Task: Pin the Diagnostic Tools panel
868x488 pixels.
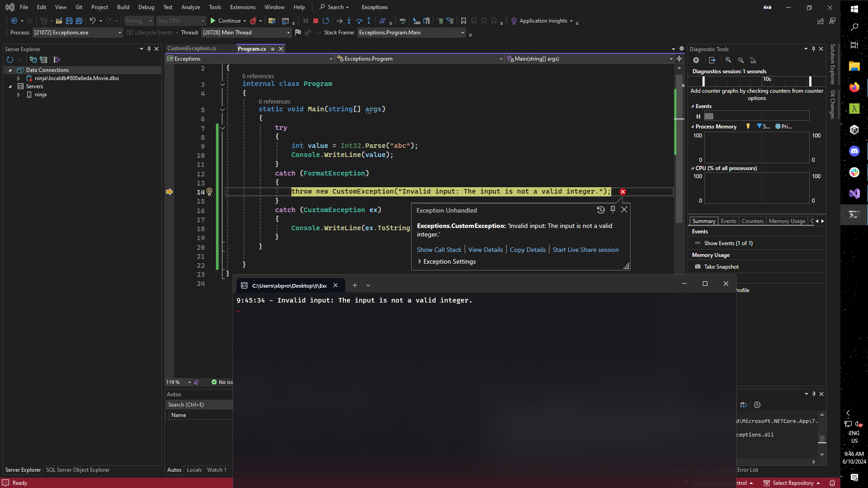Action: click(813, 49)
